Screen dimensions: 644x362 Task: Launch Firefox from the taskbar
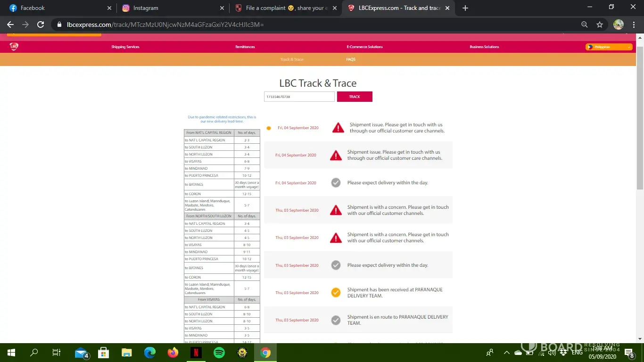pyautogui.click(x=173, y=353)
